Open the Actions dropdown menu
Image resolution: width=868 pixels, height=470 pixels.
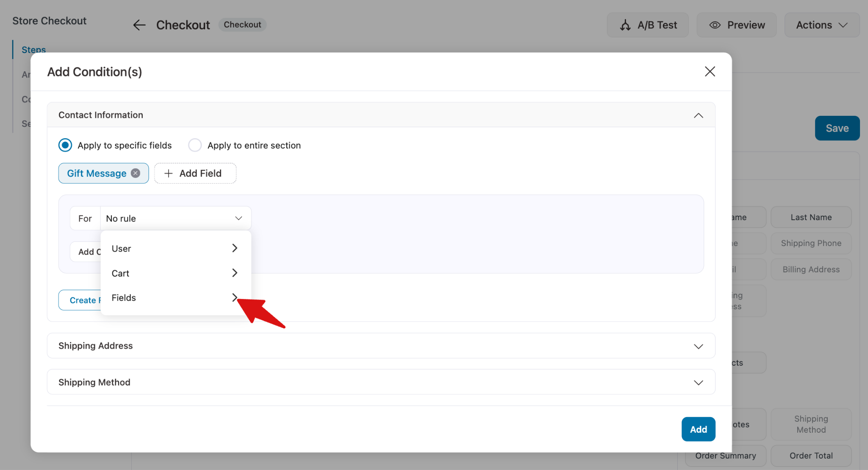point(822,25)
